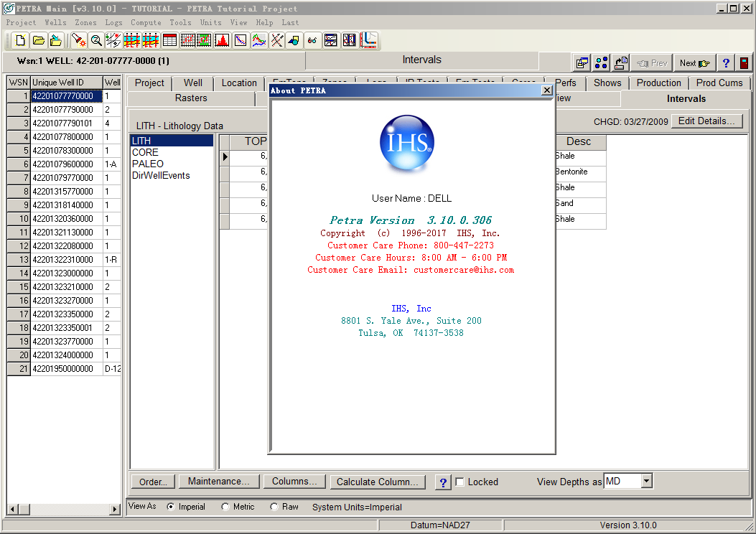Click the Open Project folder icon

[39, 40]
